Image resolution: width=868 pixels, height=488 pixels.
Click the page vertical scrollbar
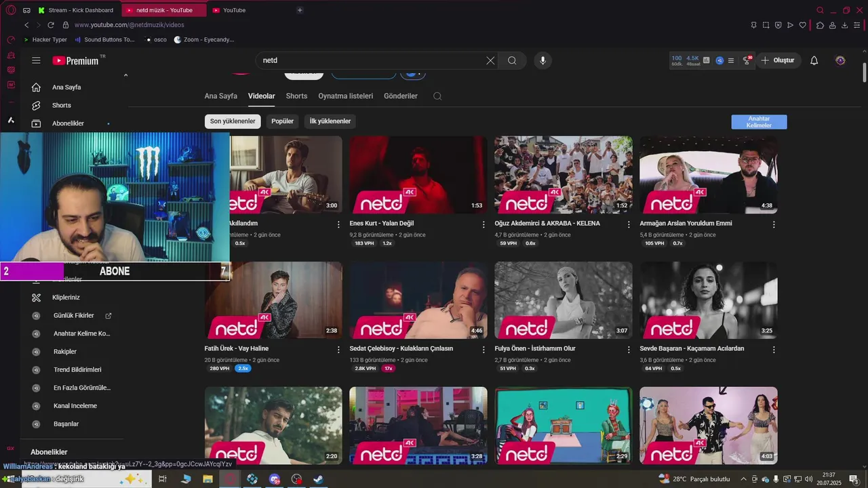(864, 72)
